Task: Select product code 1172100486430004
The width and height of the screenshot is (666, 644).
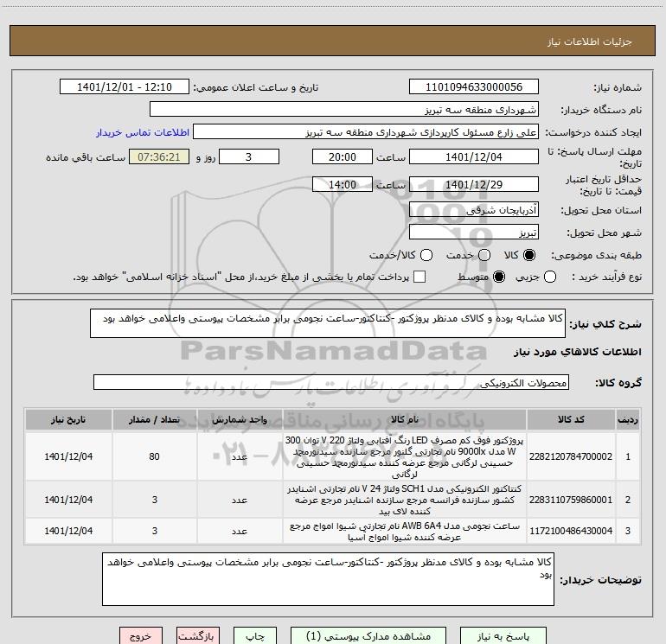Action: tap(571, 531)
